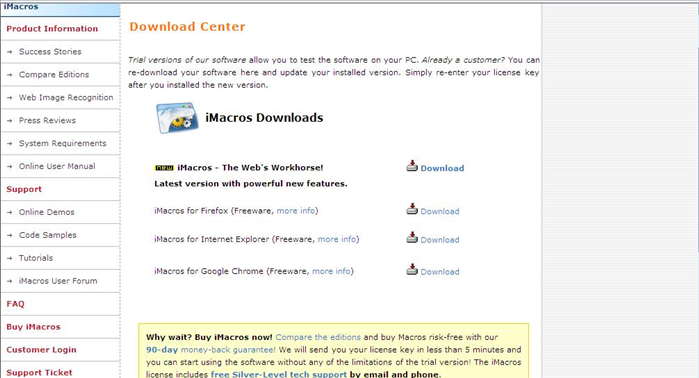Image resolution: width=699 pixels, height=378 pixels.
Task: Click download icon for iMacros for Google Chrome
Action: (412, 270)
